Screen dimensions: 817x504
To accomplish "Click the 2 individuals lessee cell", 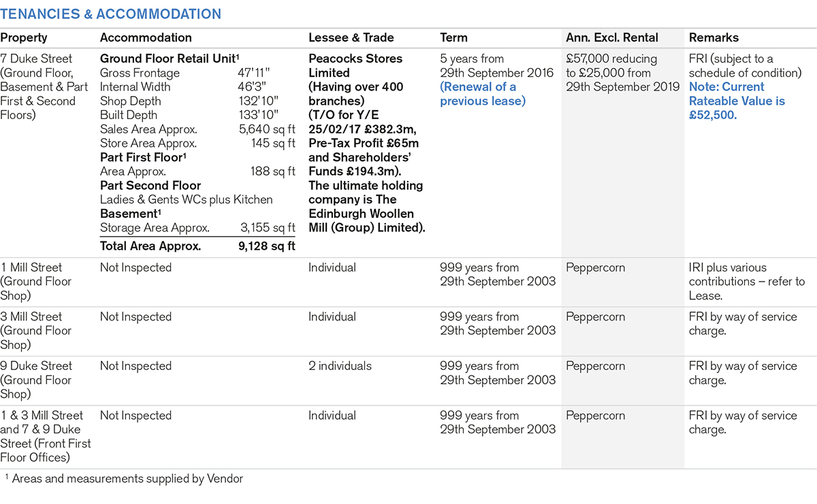I will 340,366.
